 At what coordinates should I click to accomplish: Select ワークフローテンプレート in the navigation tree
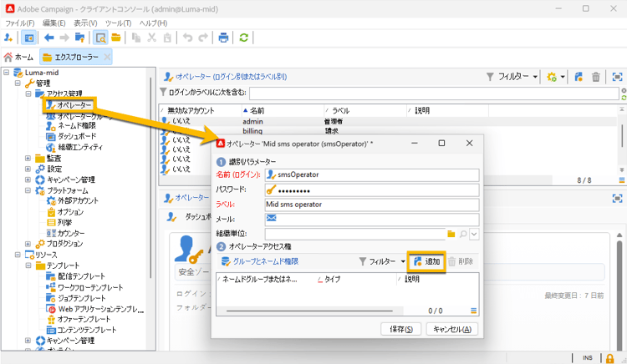click(90, 287)
